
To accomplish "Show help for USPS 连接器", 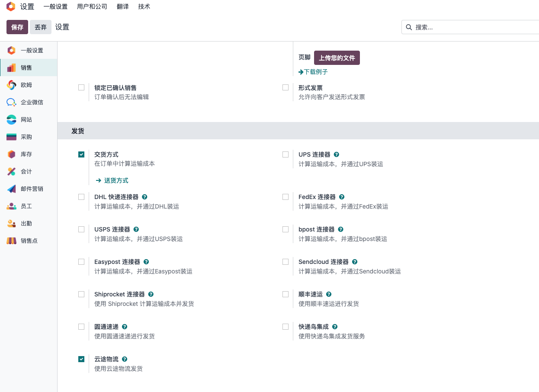I will point(136,229).
